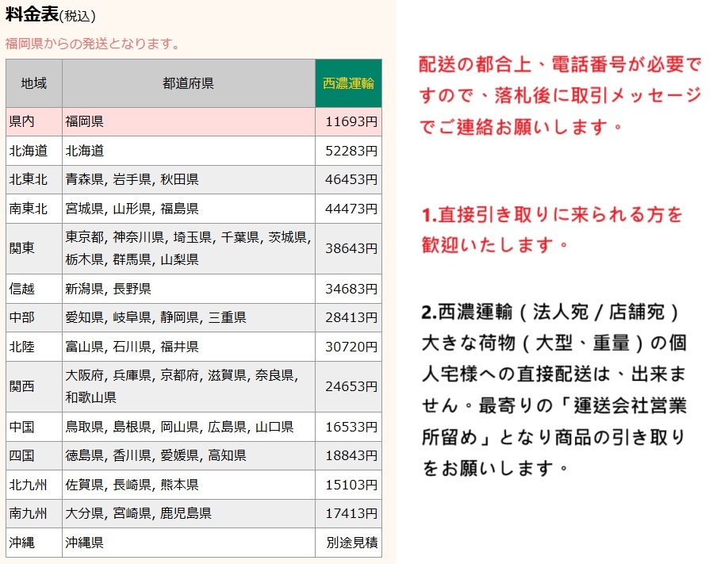Click the 11693円 price cell
Viewport: 728px width, 564px height.
click(348, 122)
